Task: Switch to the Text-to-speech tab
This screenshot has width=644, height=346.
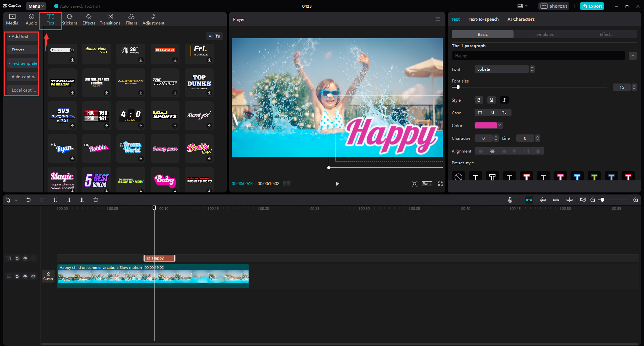Action: point(483,19)
